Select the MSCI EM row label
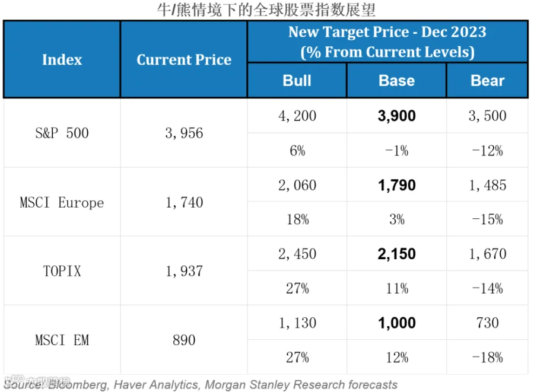 point(62,340)
